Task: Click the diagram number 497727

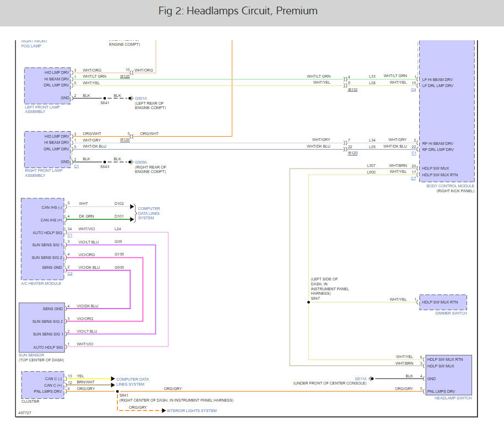Action: (25, 413)
